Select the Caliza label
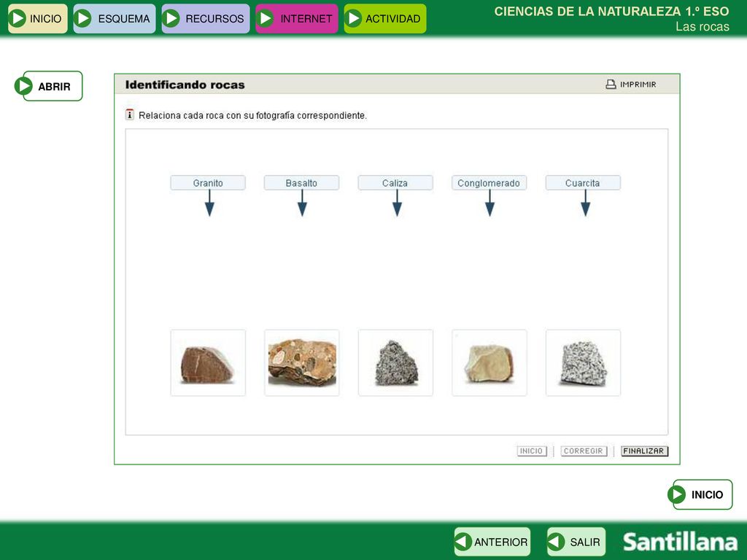 (x=395, y=183)
